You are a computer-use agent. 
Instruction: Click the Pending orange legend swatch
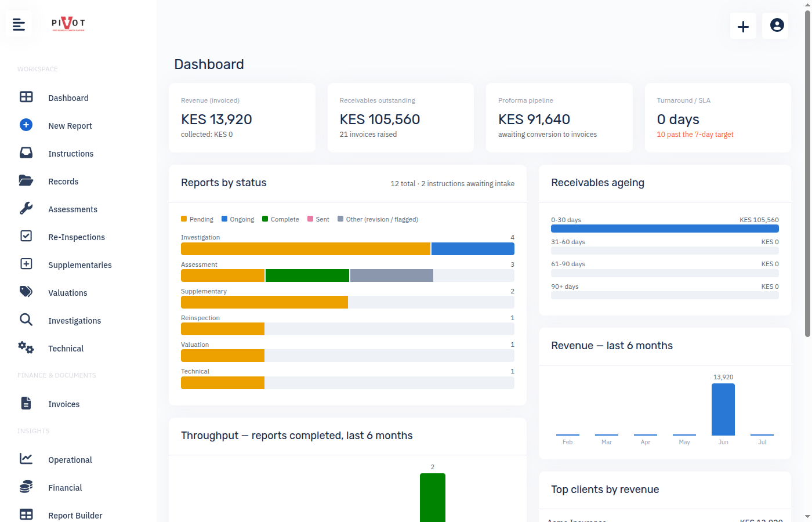184,219
